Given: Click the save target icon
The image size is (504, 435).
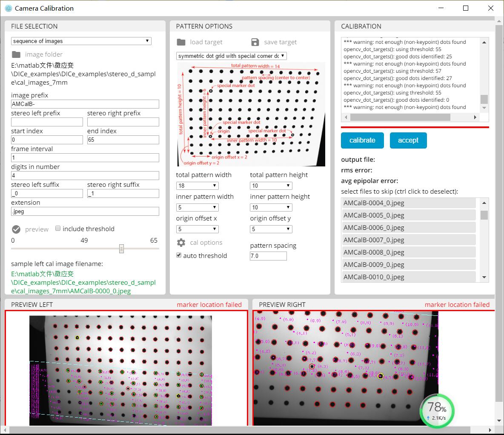Looking at the screenshot, I should [x=255, y=42].
